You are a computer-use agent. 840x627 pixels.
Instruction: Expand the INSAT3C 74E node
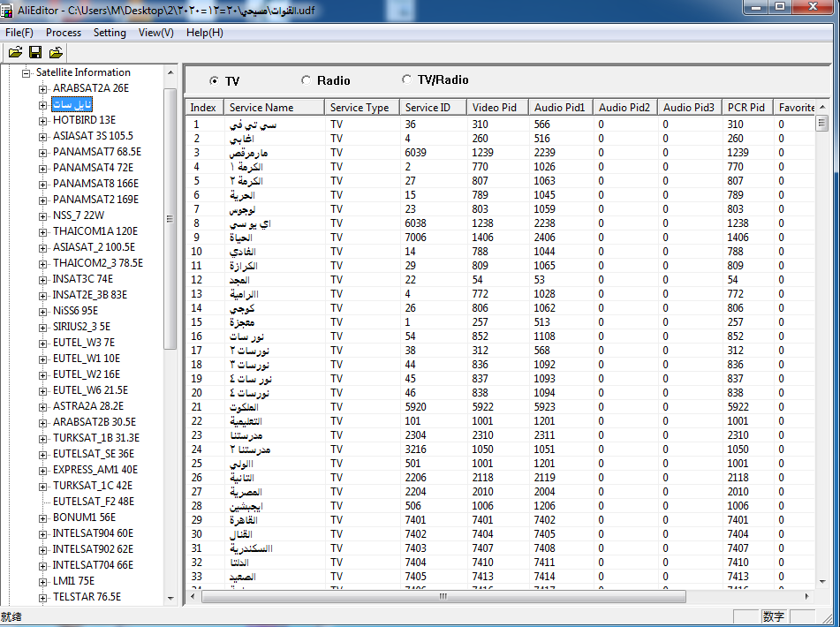[43, 279]
